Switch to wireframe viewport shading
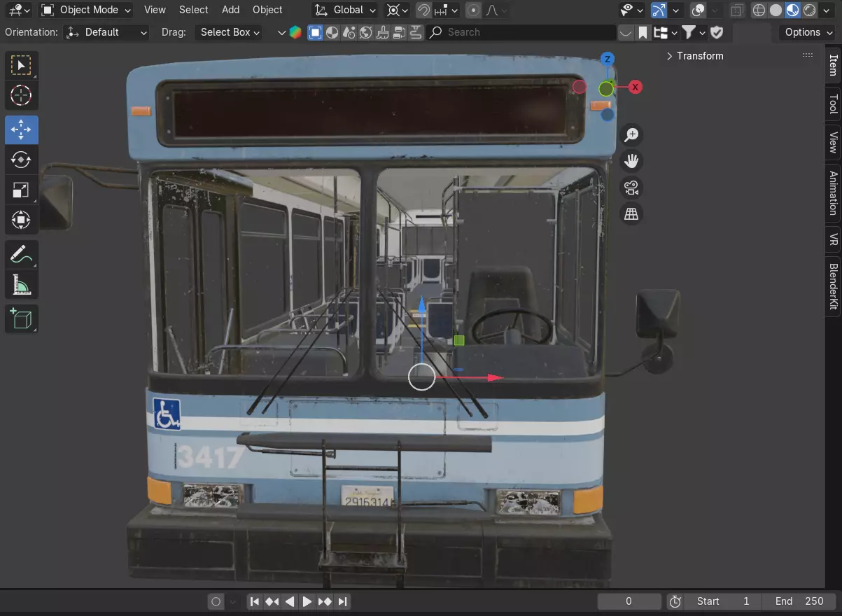This screenshot has width=842, height=616. click(759, 10)
